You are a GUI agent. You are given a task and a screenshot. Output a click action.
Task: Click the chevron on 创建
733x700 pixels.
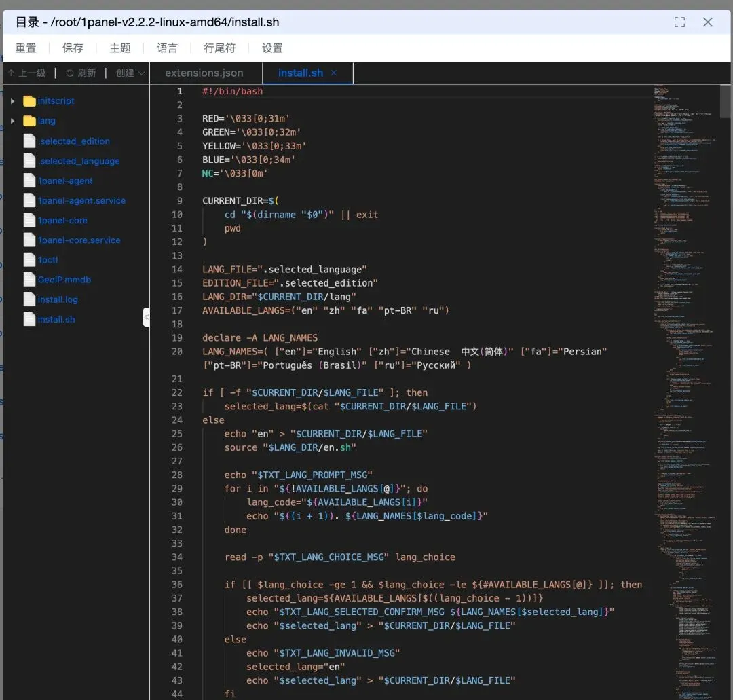pos(141,73)
